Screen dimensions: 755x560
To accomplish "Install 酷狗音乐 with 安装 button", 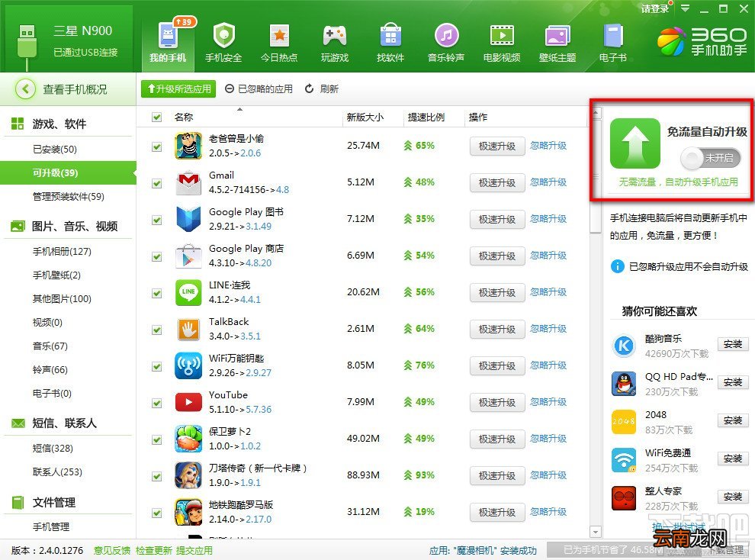I will (732, 344).
